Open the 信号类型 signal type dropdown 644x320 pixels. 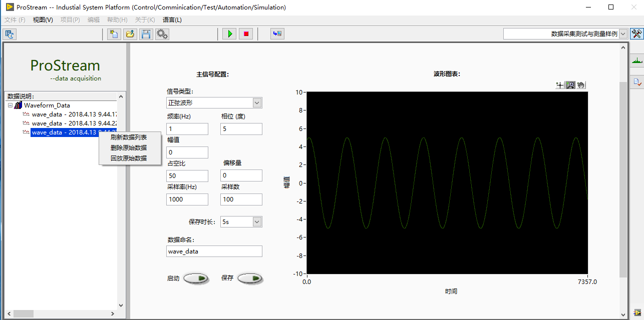tap(257, 103)
